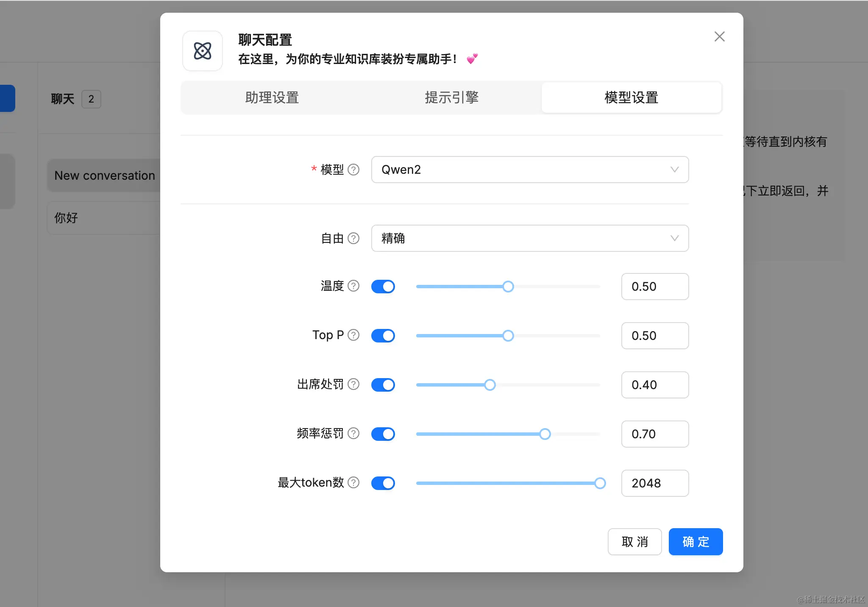Screen dimensions: 868x607
Task: Open the 提示引擎 tab
Action: tap(452, 97)
